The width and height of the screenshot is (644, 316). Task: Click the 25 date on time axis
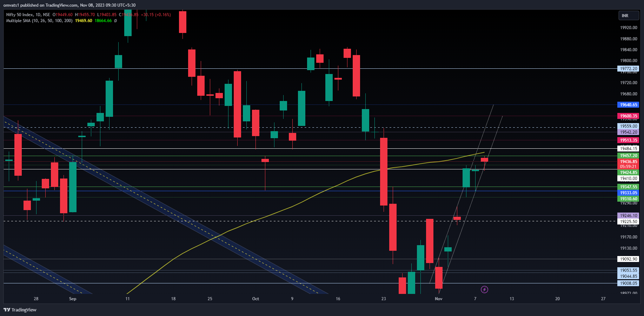210,299
